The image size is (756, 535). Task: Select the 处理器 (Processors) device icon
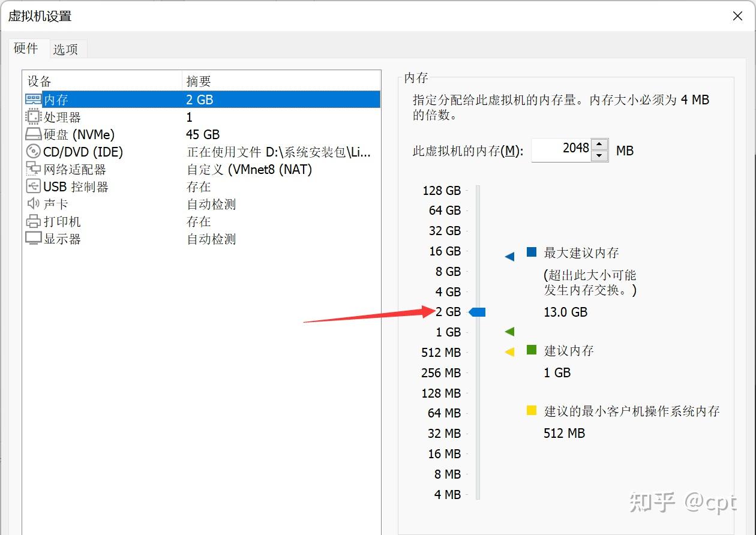coord(33,117)
